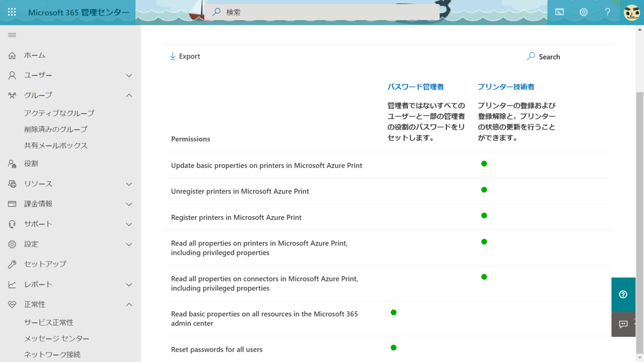
Task: Open help question mark in header
Action: point(608,12)
